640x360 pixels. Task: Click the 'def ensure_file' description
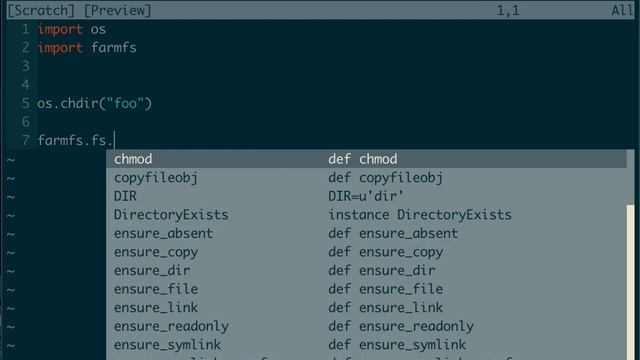point(386,289)
